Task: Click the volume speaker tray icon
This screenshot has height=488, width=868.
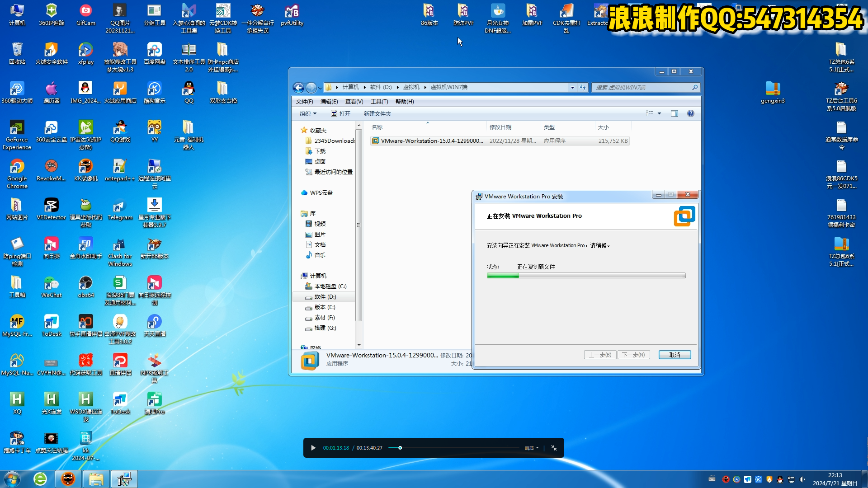Action: pyautogui.click(x=802, y=479)
